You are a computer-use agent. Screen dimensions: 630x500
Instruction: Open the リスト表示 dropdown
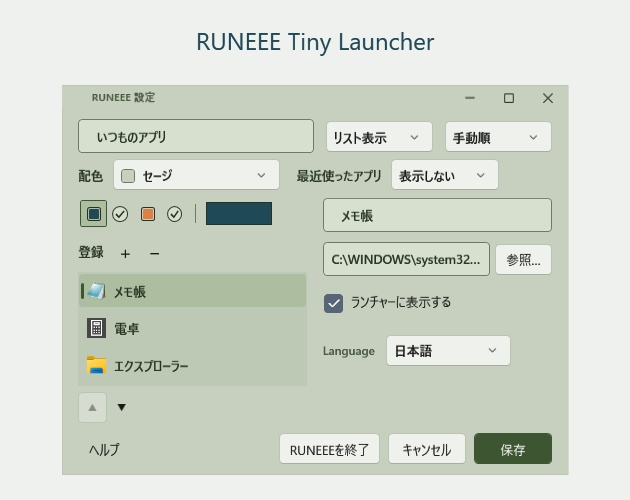pos(379,137)
